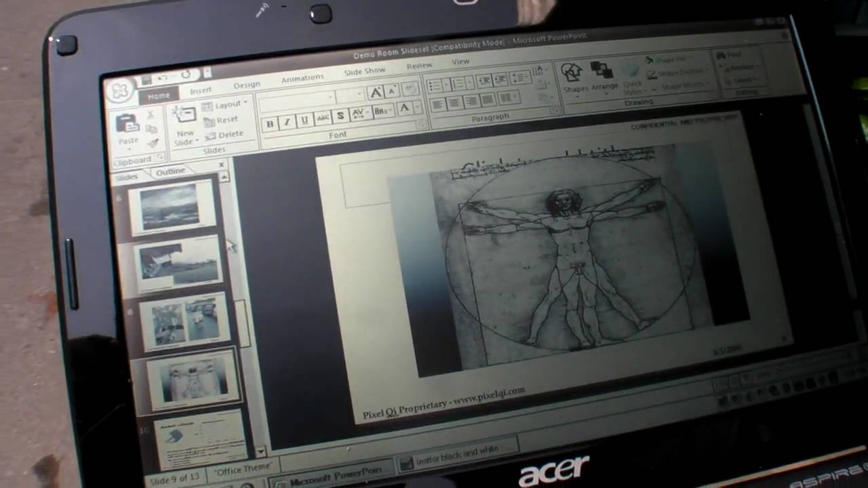Toggle Bold formatting
The image size is (868, 488).
click(271, 123)
